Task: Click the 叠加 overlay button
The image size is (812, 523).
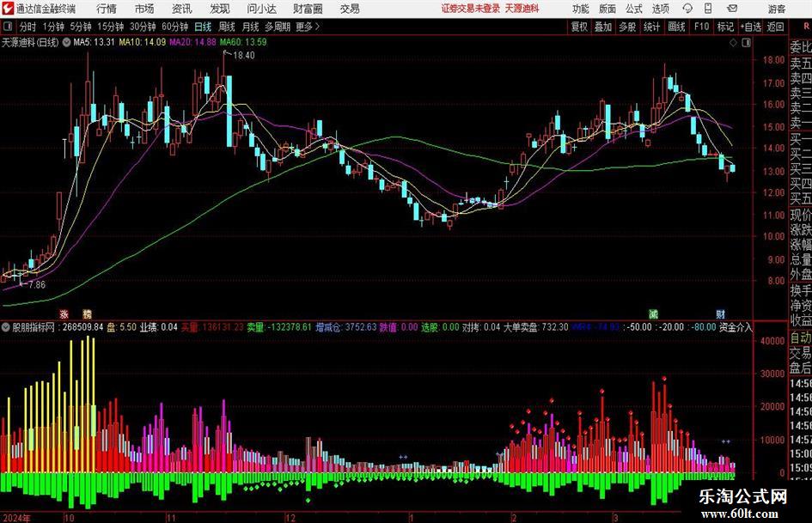Action: [603, 27]
